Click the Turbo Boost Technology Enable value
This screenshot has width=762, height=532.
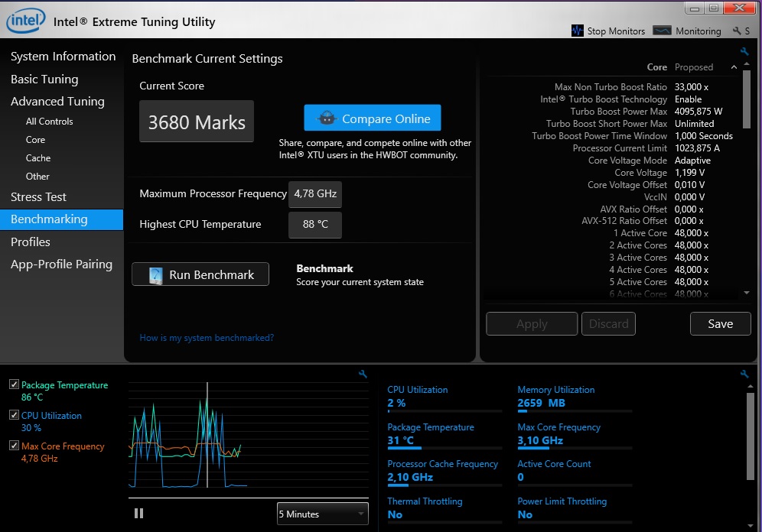coord(688,99)
